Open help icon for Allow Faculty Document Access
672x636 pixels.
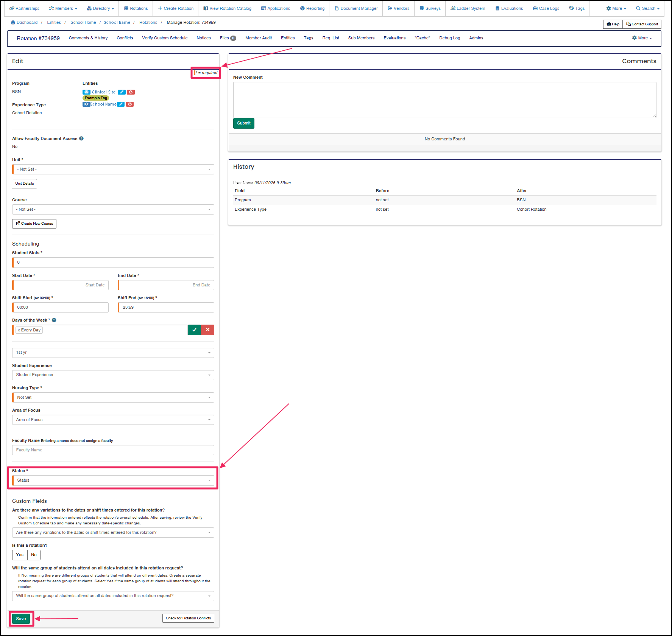point(81,138)
